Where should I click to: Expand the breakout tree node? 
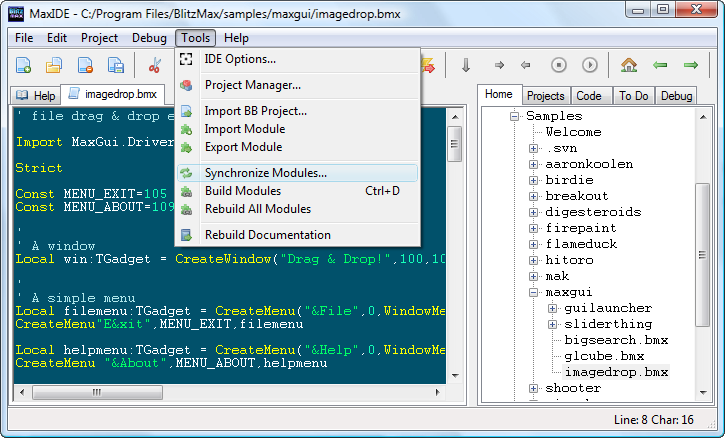point(533,196)
